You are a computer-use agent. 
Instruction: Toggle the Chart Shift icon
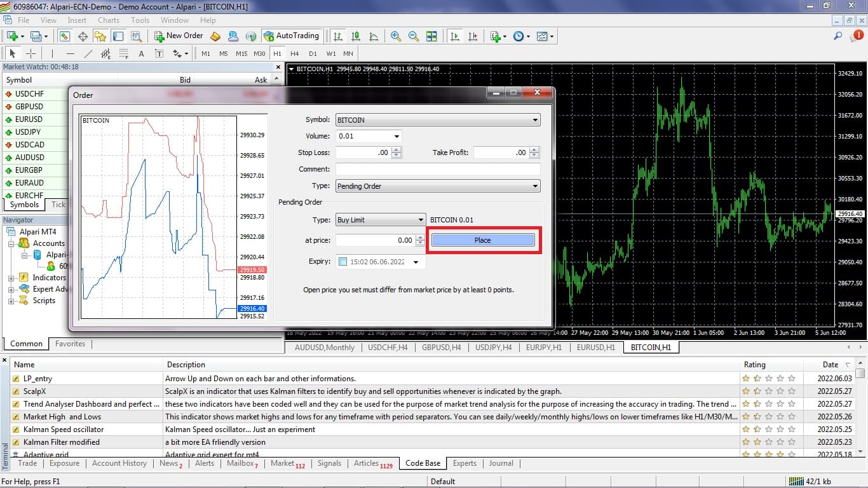472,36
